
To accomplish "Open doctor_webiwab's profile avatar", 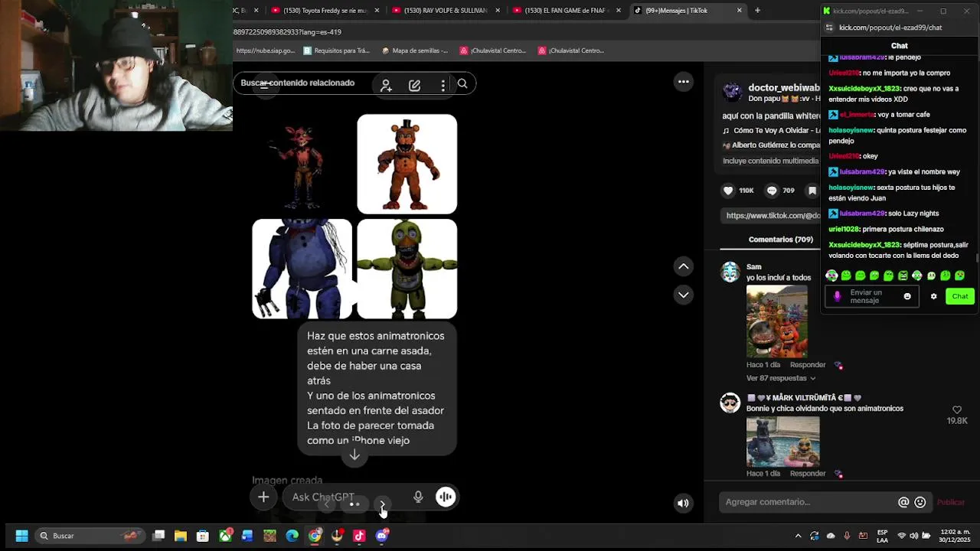I will (733, 92).
